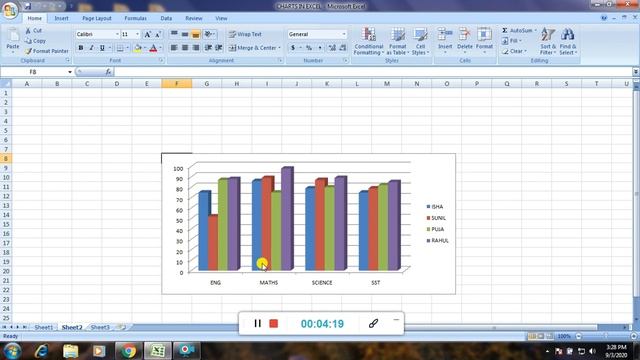Image resolution: width=640 pixels, height=360 pixels.
Task: Toggle Italic formatting
Action: click(91, 48)
